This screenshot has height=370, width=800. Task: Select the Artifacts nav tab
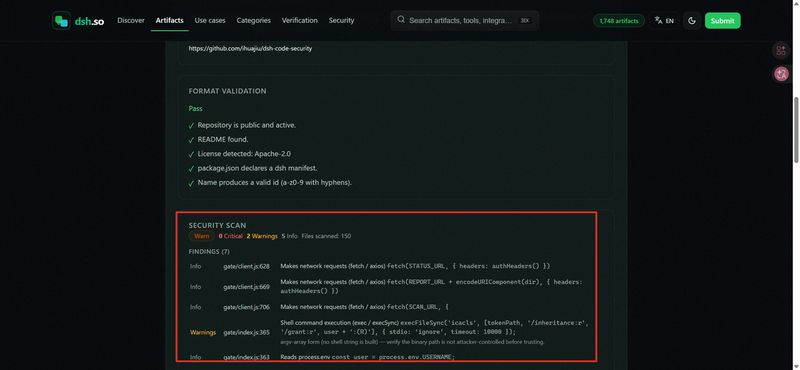point(169,20)
